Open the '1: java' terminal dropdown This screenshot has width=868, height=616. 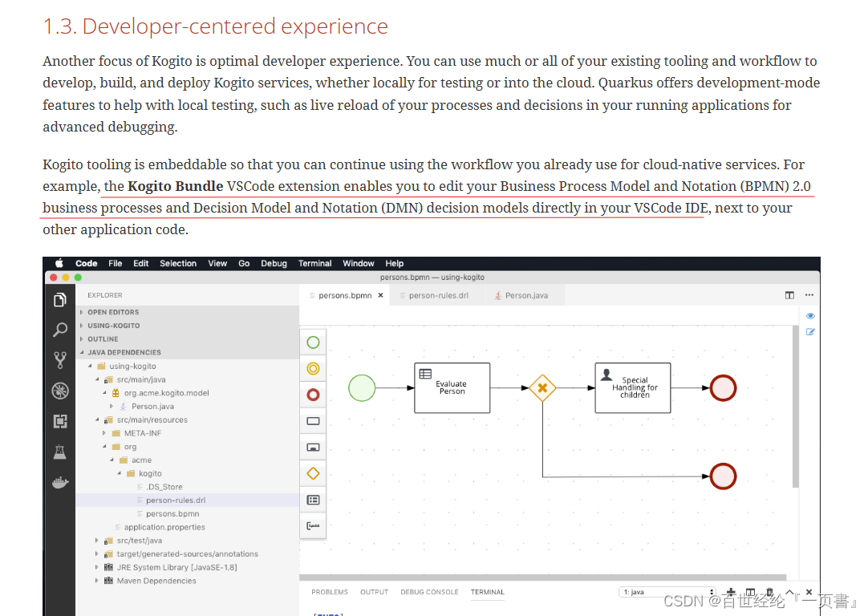[667, 592]
